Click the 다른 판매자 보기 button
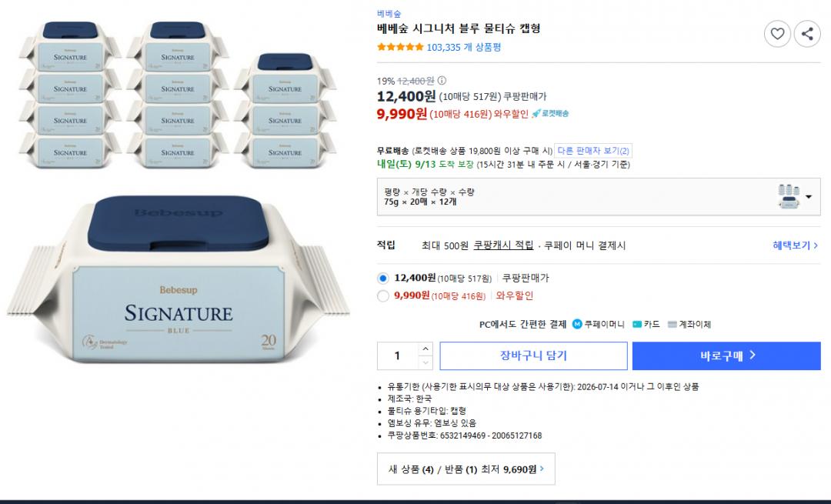Image resolution: width=831 pixels, height=504 pixels. point(593,151)
